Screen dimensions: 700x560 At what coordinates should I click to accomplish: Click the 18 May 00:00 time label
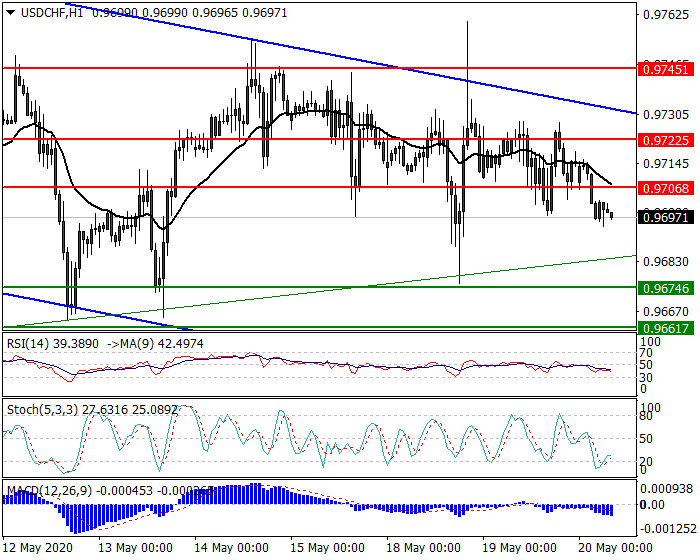423,548
